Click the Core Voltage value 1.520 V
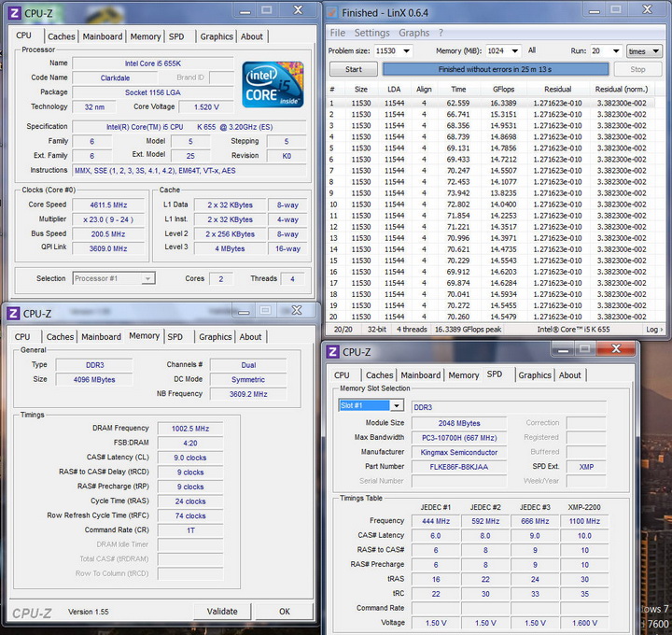The image size is (672, 635). [x=206, y=106]
